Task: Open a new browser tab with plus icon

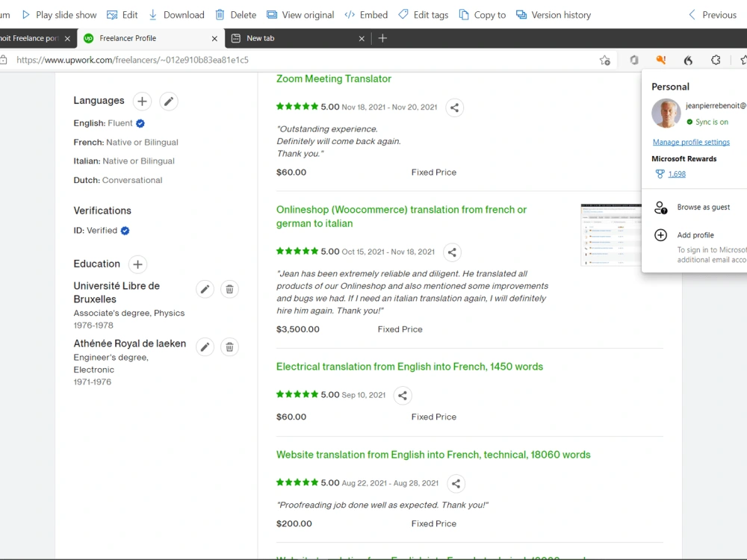Action: [382, 38]
